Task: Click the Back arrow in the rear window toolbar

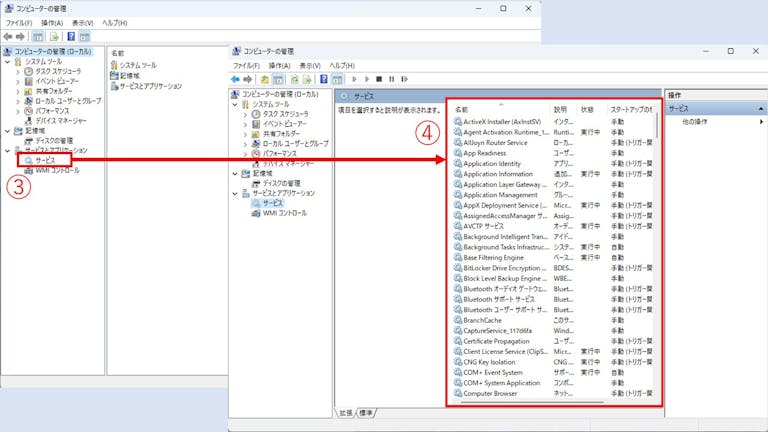Action: coord(8,36)
